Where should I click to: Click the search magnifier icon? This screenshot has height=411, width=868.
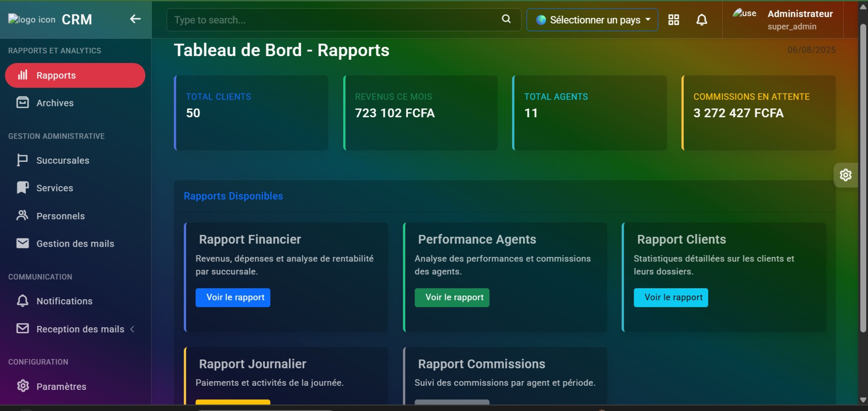point(506,19)
